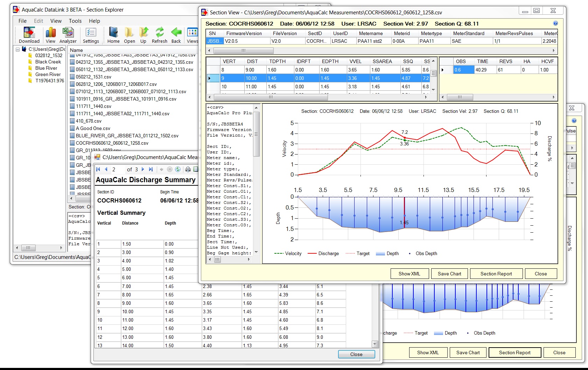Jump to last report page
The width and height of the screenshot is (588, 370).
151,169
